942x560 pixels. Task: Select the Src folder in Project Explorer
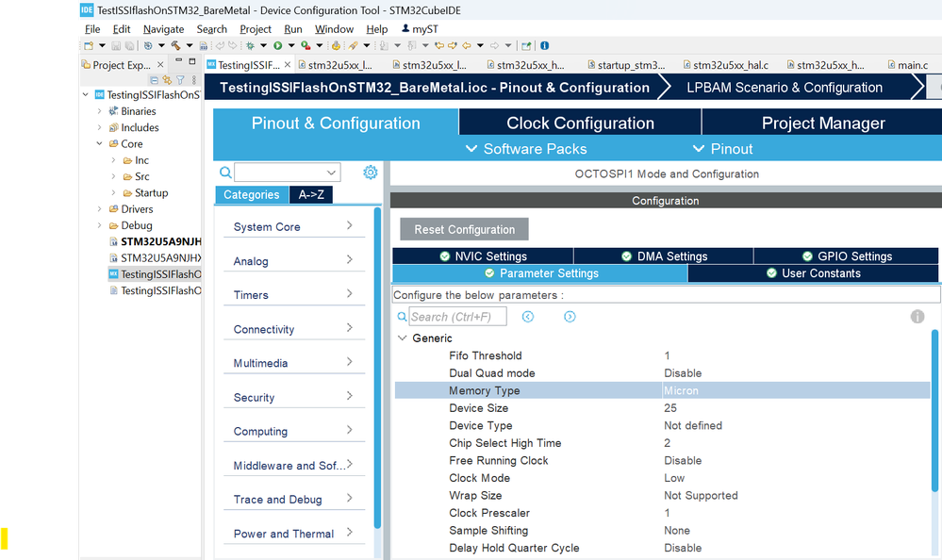pyautogui.click(x=141, y=176)
